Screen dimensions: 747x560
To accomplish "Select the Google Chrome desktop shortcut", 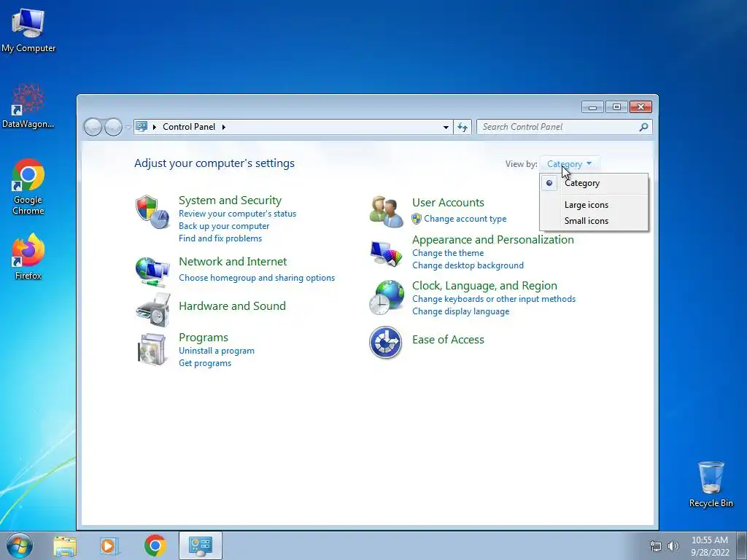I will point(28,187).
